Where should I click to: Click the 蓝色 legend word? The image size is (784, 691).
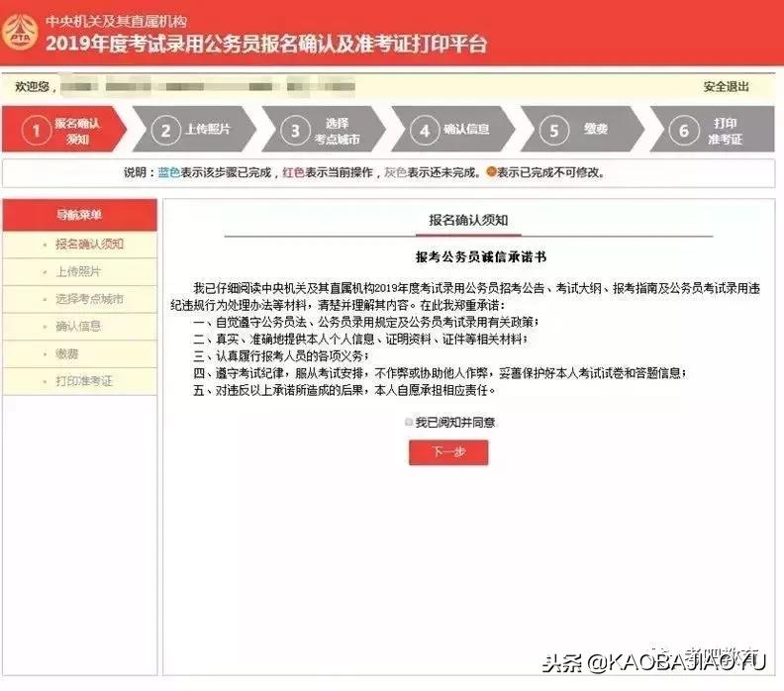pyautogui.click(x=169, y=173)
